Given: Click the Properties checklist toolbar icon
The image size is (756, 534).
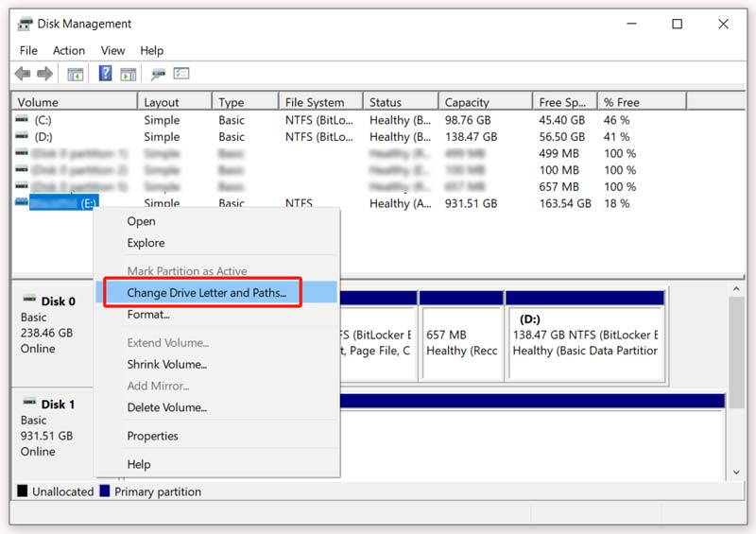Looking at the screenshot, I should tap(181, 74).
